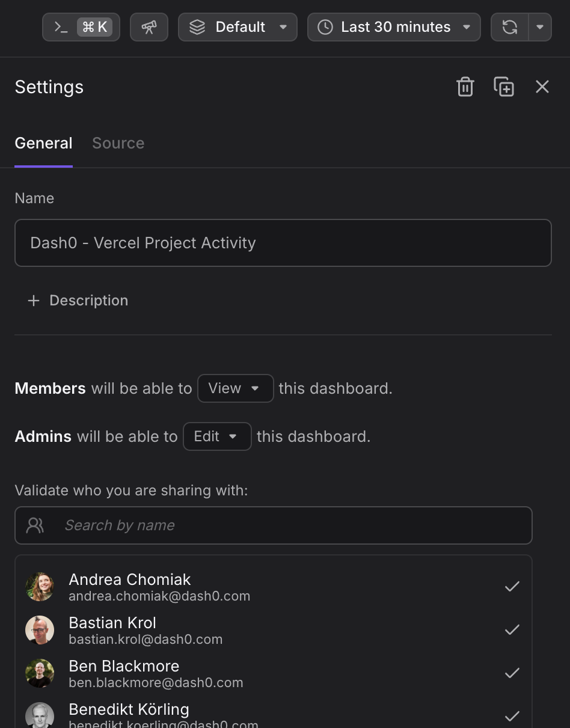570x728 pixels.
Task: Click the refresh icon button
Action: (510, 27)
